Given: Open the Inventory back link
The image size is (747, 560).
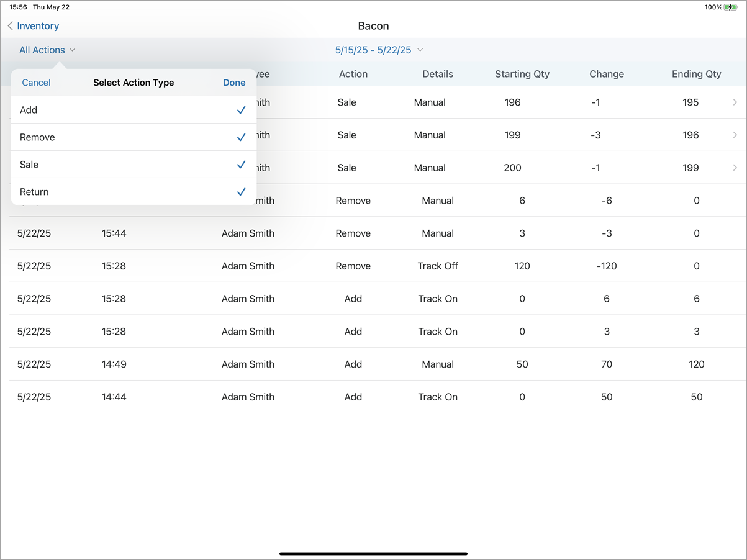Looking at the screenshot, I should click(x=37, y=26).
